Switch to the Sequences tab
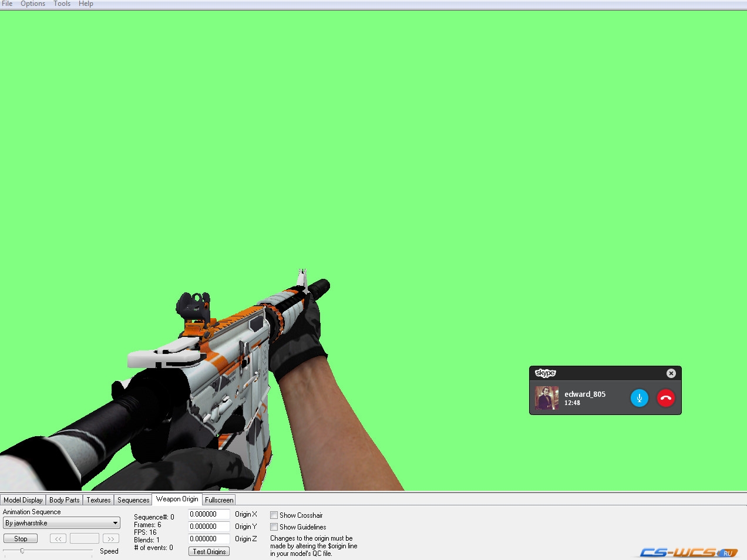The height and width of the screenshot is (560, 747). coord(133,500)
